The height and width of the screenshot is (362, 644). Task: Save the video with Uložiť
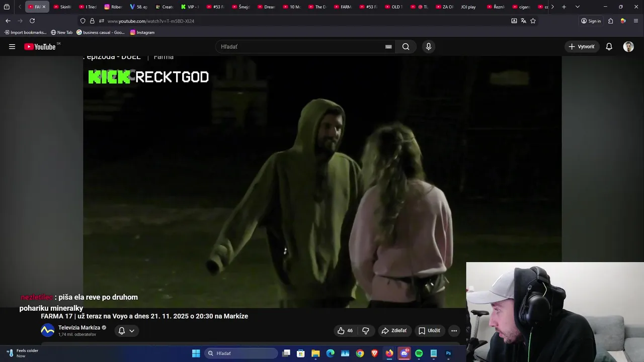click(429, 331)
